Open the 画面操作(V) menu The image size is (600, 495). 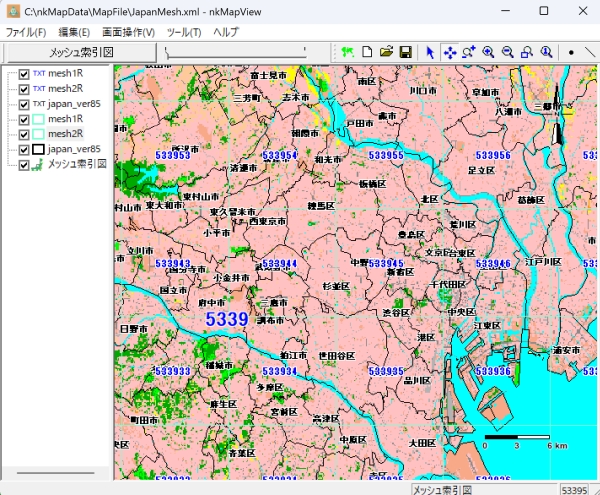128,32
